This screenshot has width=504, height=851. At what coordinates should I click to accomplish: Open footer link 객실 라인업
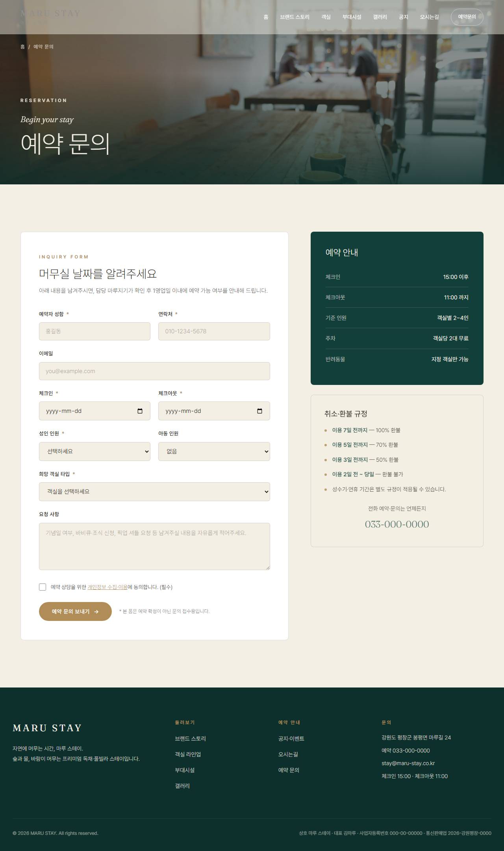pos(188,754)
